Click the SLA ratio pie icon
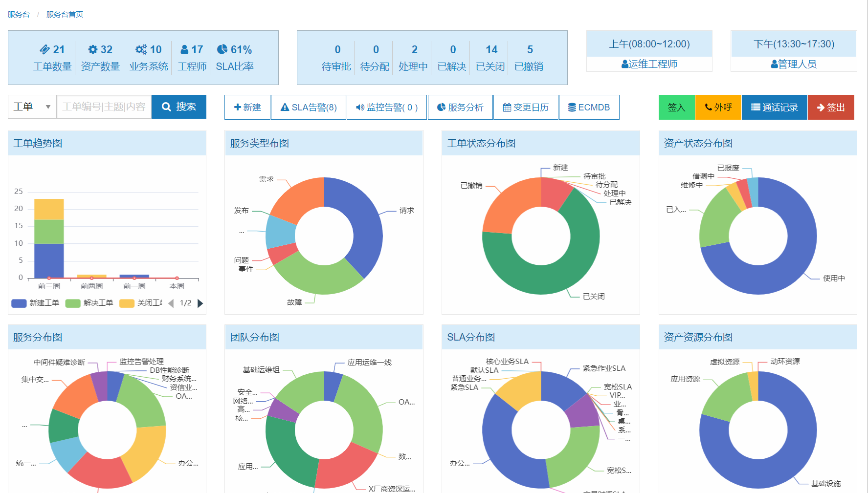The width and height of the screenshot is (868, 493). [x=222, y=49]
